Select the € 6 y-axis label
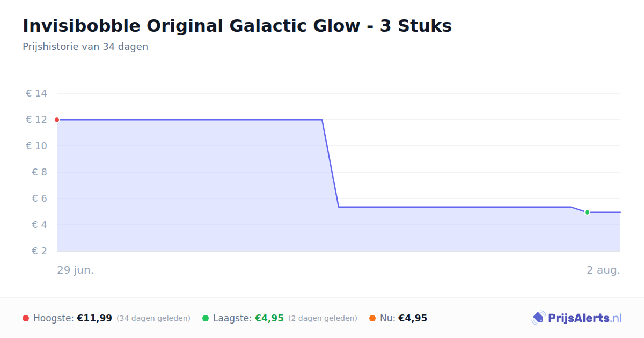Viewport: 644px width, 338px height. [40, 199]
